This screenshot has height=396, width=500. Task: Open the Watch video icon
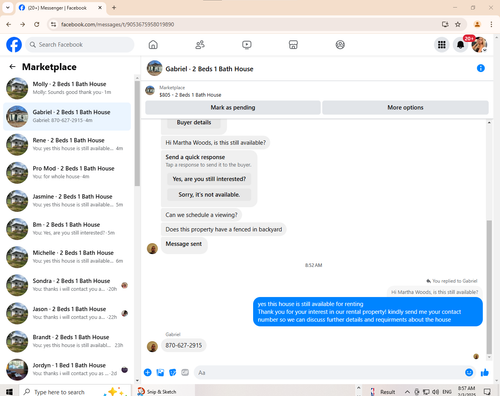tap(247, 45)
